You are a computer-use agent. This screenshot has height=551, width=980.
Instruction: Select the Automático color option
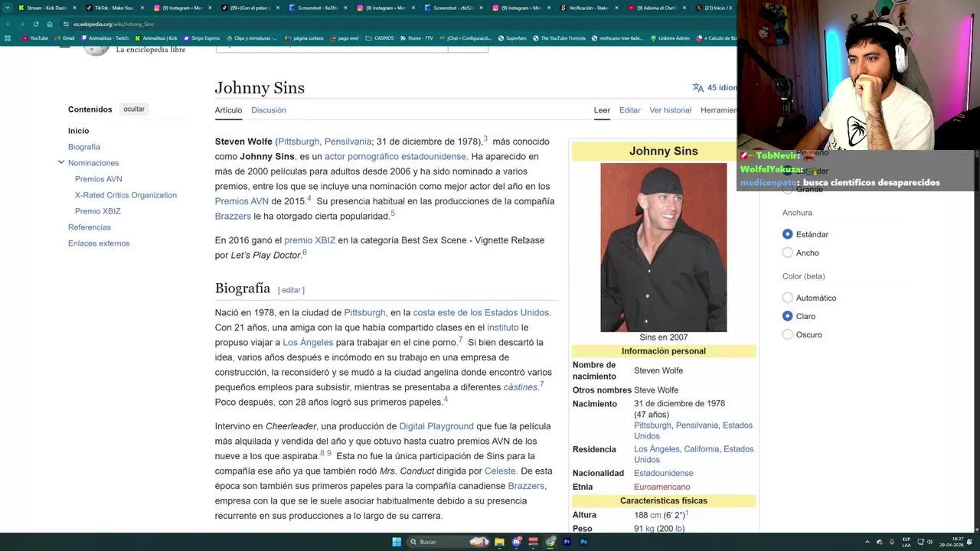(x=788, y=298)
